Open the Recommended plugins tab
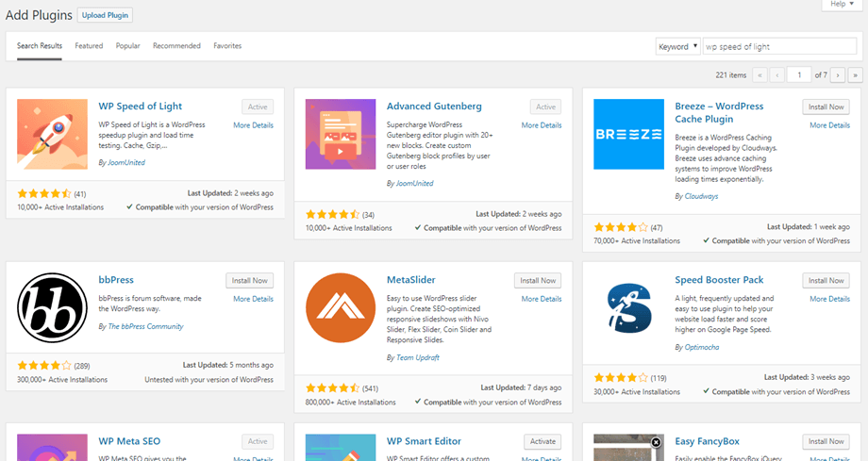The width and height of the screenshot is (868, 461). tap(176, 46)
